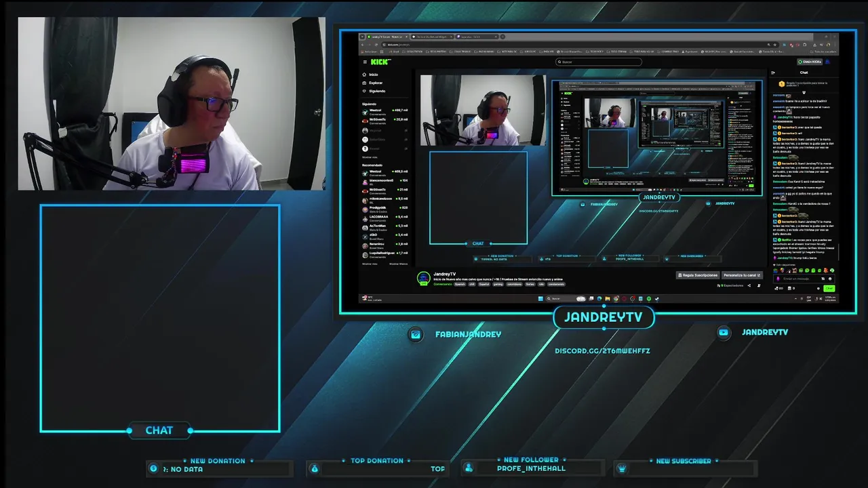Click share icon below Regala Suscripciones
This screenshot has width=868, height=488.
click(x=749, y=285)
